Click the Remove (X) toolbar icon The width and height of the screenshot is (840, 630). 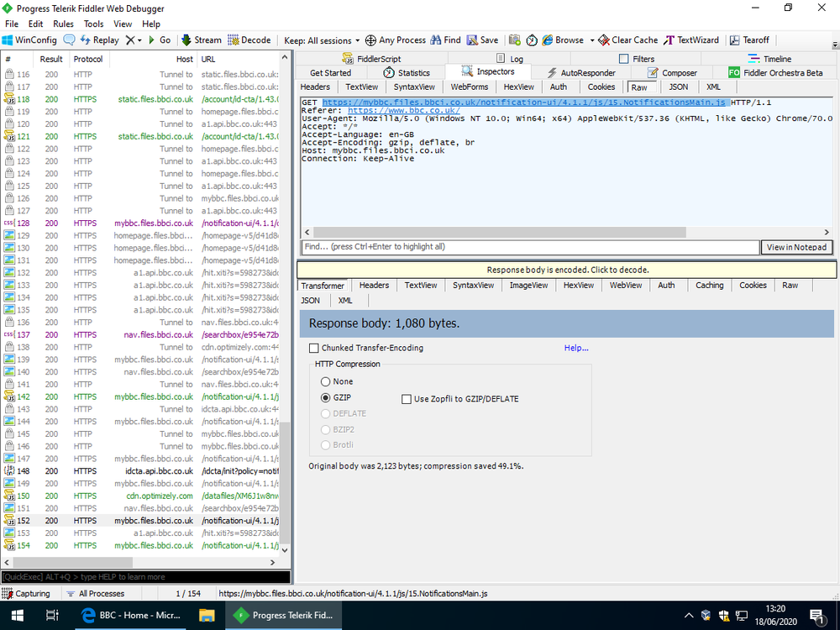pos(130,40)
